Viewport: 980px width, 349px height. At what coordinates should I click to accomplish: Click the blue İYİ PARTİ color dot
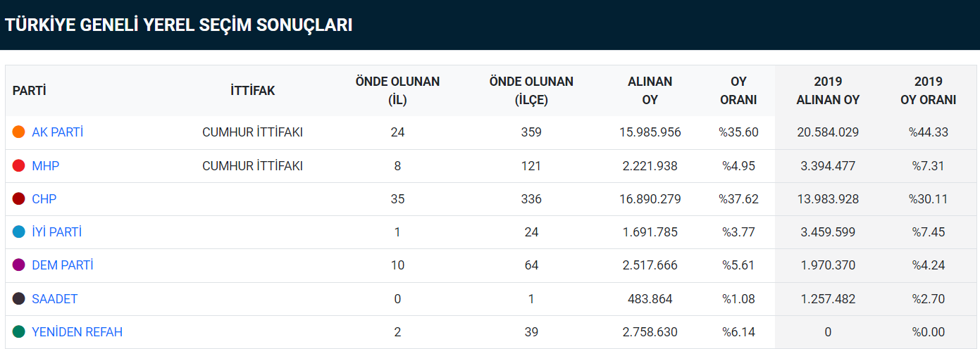(19, 232)
